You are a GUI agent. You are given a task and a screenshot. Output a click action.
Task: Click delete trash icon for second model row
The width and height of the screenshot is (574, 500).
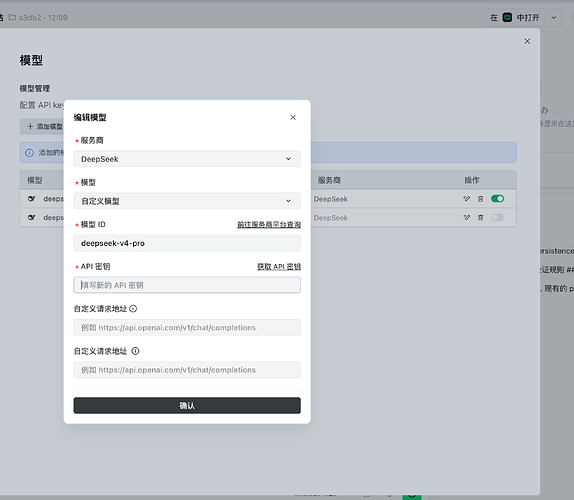click(x=481, y=217)
